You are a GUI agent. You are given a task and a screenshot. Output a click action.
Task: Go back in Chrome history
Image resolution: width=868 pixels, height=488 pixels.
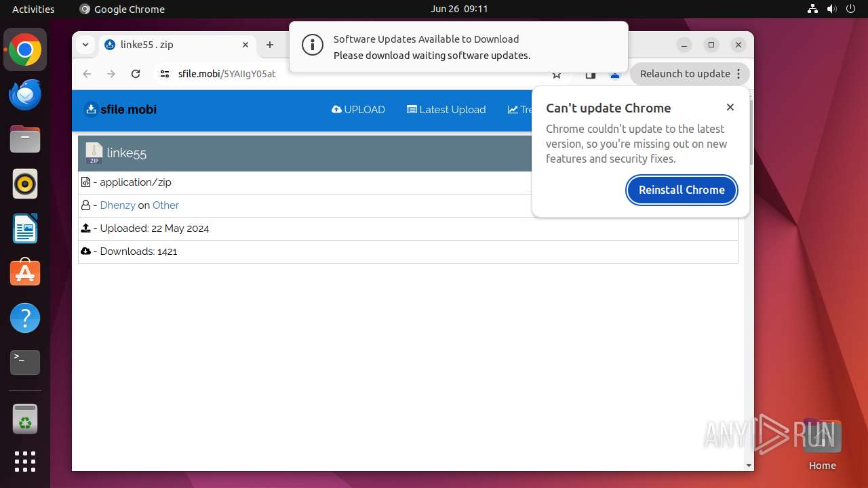[x=87, y=74]
